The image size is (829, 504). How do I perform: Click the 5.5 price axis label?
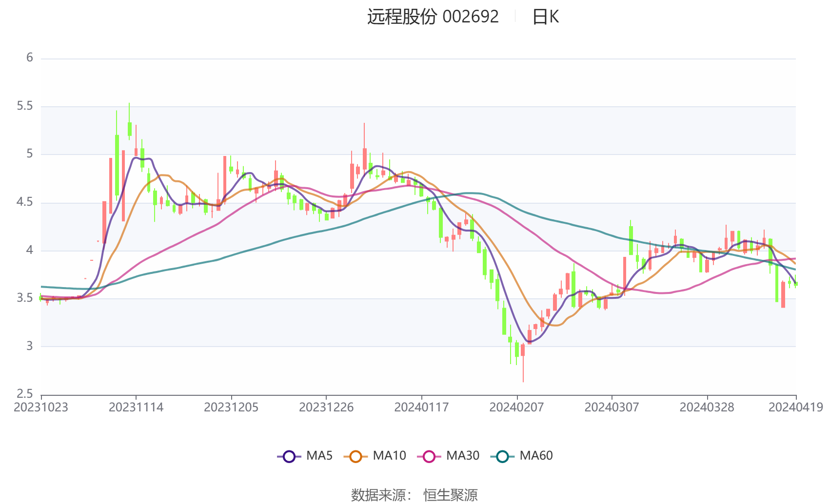click(x=25, y=106)
